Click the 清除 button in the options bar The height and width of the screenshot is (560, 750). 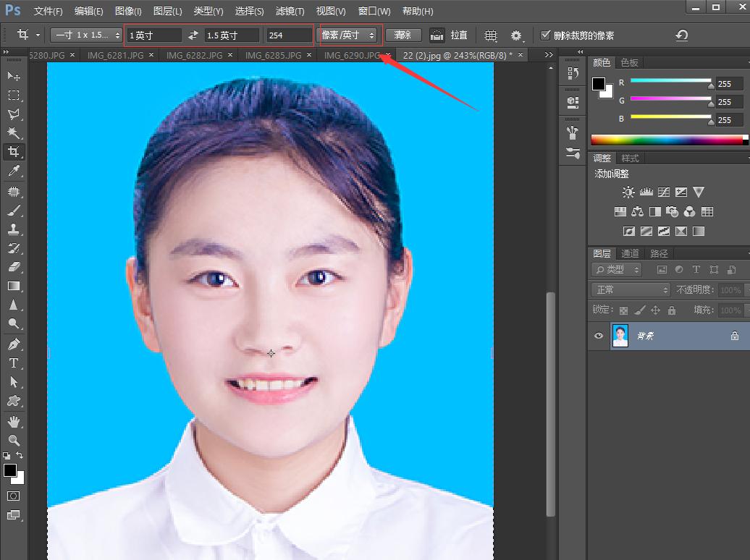[x=403, y=35]
